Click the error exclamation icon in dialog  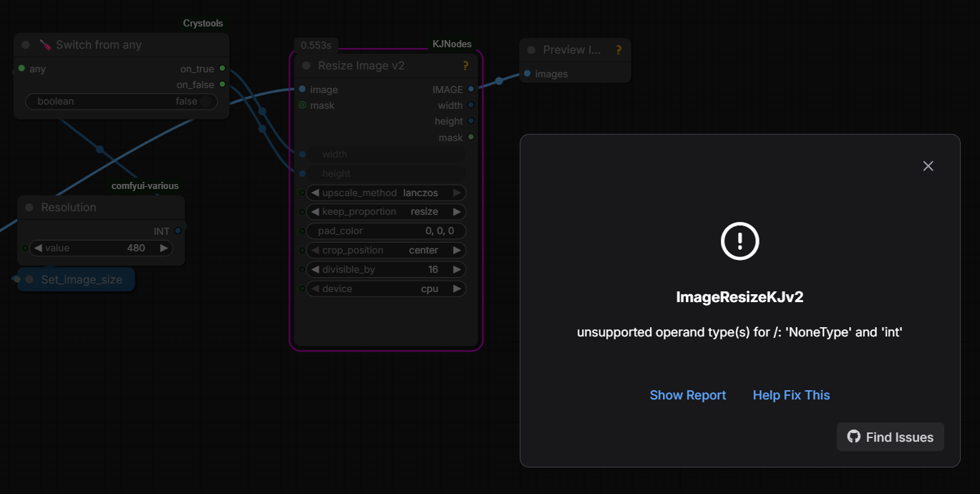pos(740,241)
